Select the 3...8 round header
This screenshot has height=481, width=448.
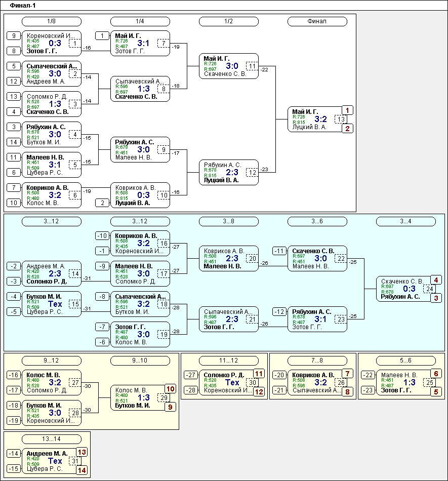(229, 221)
